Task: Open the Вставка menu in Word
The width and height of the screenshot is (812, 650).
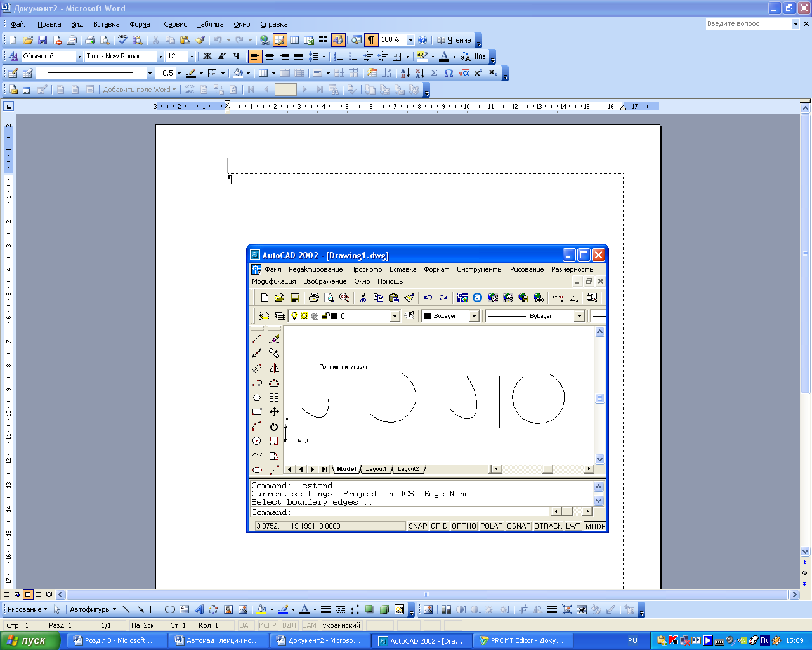Action: tap(106, 24)
